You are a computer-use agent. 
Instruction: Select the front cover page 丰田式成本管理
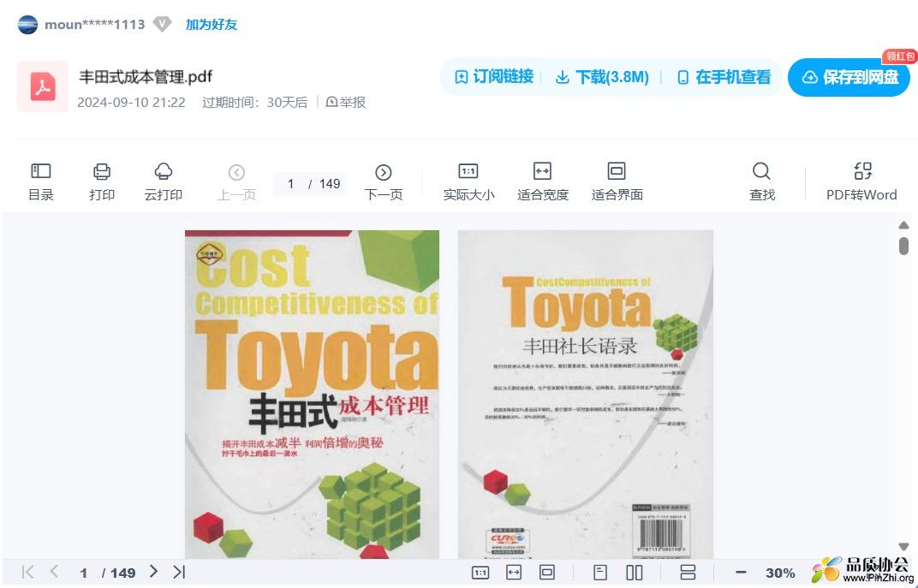(x=312, y=395)
